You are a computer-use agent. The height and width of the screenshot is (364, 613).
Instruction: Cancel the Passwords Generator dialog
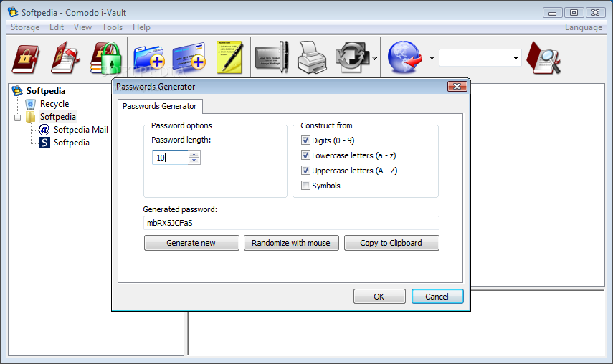[x=437, y=297]
